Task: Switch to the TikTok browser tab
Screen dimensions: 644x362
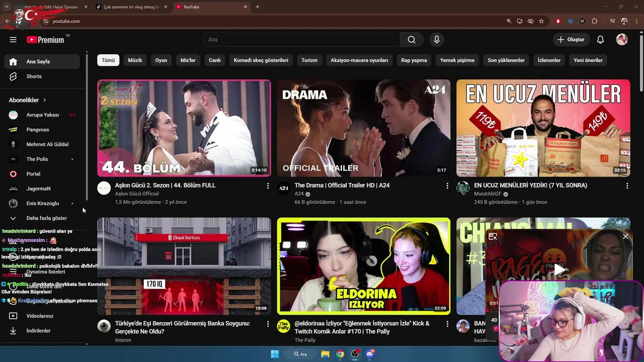Action: (131, 7)
